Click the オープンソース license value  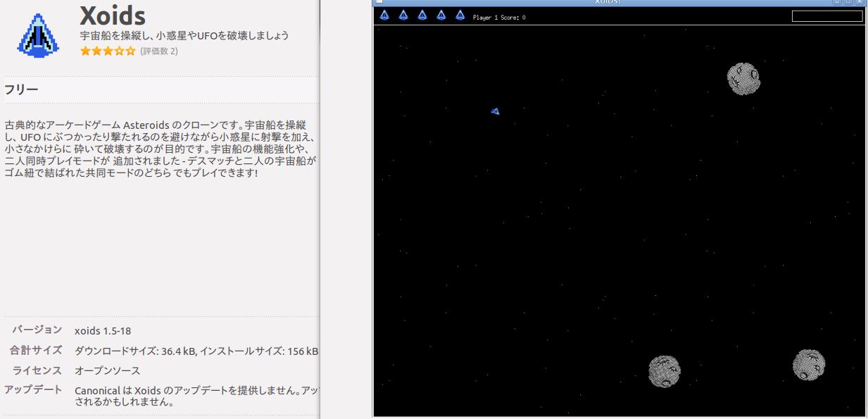[x=107, y=370]
